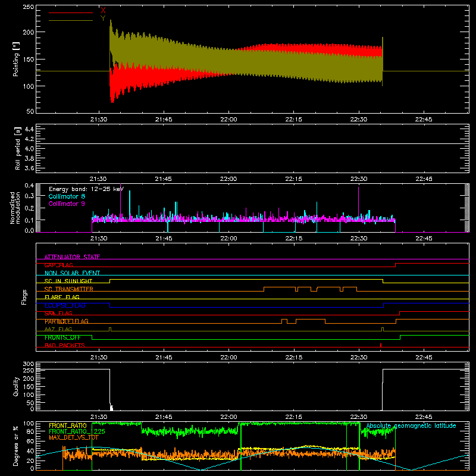Click the ECLIPSE_FLAG label

[x=65, y=305]
